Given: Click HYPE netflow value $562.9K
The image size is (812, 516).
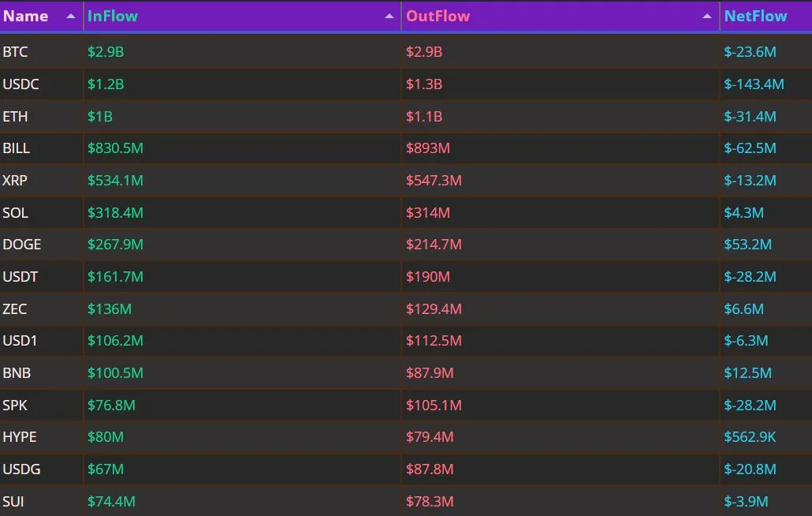Looking at the screenshot, I should pos(750,437).
